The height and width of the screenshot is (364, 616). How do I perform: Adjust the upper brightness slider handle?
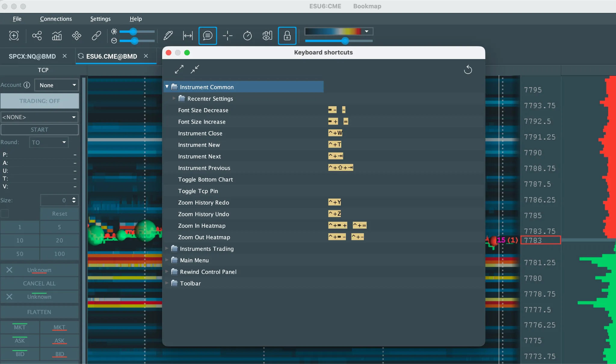133,31
